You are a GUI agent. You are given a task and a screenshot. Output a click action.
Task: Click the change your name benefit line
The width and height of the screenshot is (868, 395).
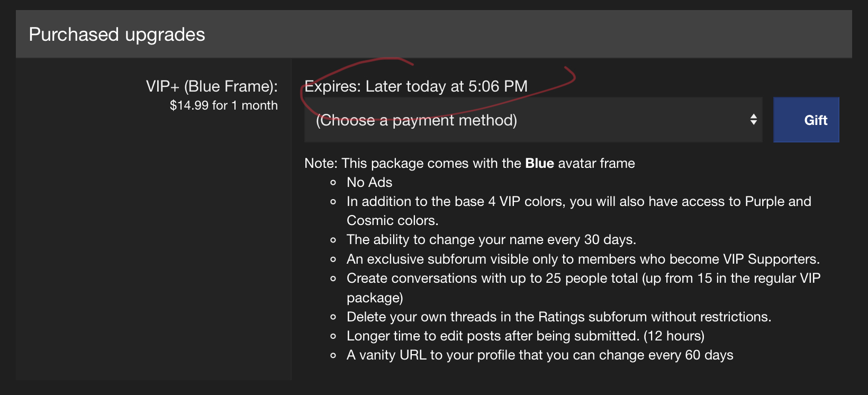tap(491, 240)
